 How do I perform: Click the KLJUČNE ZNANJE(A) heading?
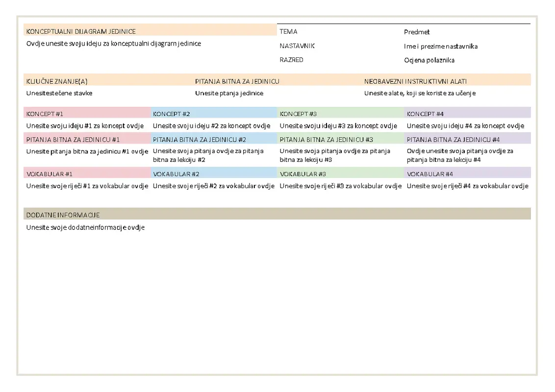click(57, 81)
